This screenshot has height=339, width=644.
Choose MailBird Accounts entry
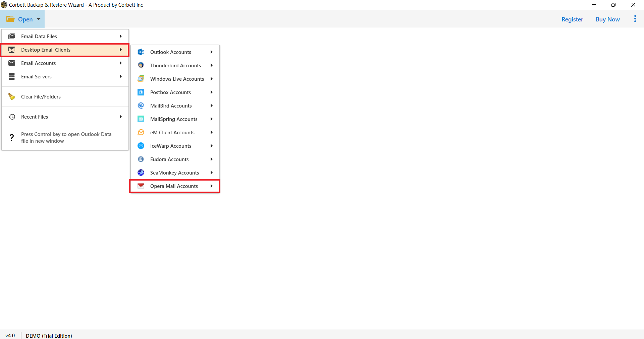(175, 106)
